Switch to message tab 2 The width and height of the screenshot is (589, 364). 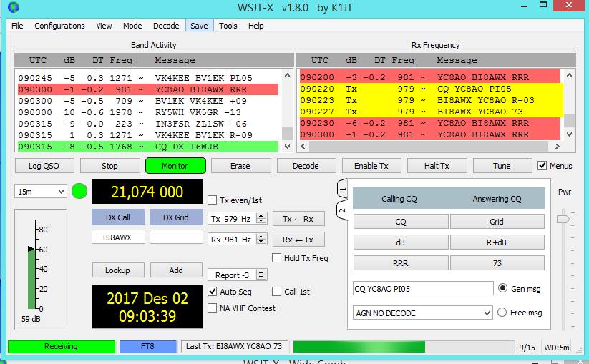coord(342,210)
